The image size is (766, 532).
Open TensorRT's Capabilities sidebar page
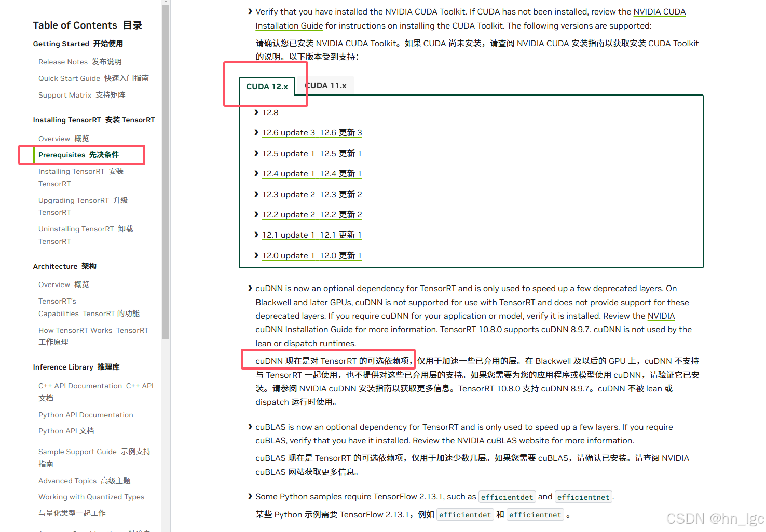(89, 307)
